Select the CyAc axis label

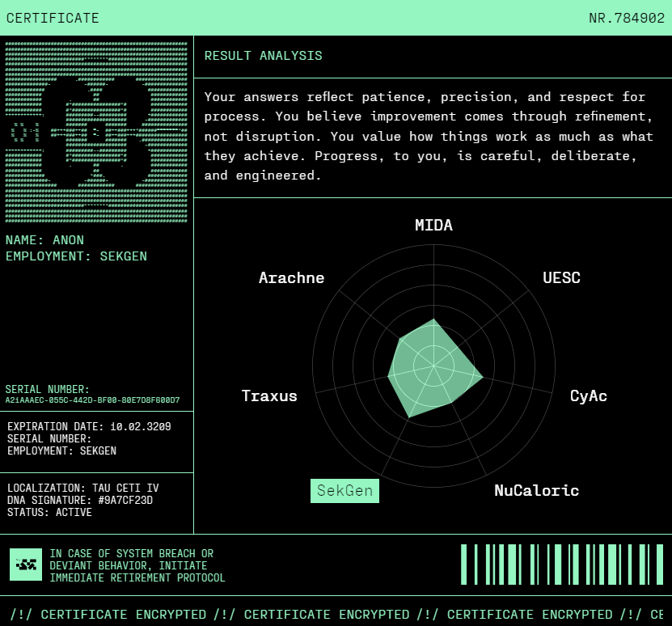click(589, 396)
